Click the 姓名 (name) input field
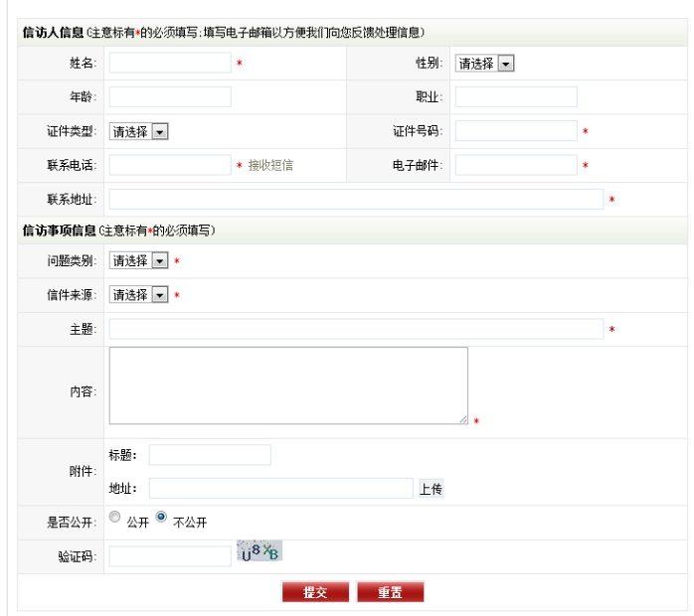The image size is (694, 616). (x=170, y=64)
